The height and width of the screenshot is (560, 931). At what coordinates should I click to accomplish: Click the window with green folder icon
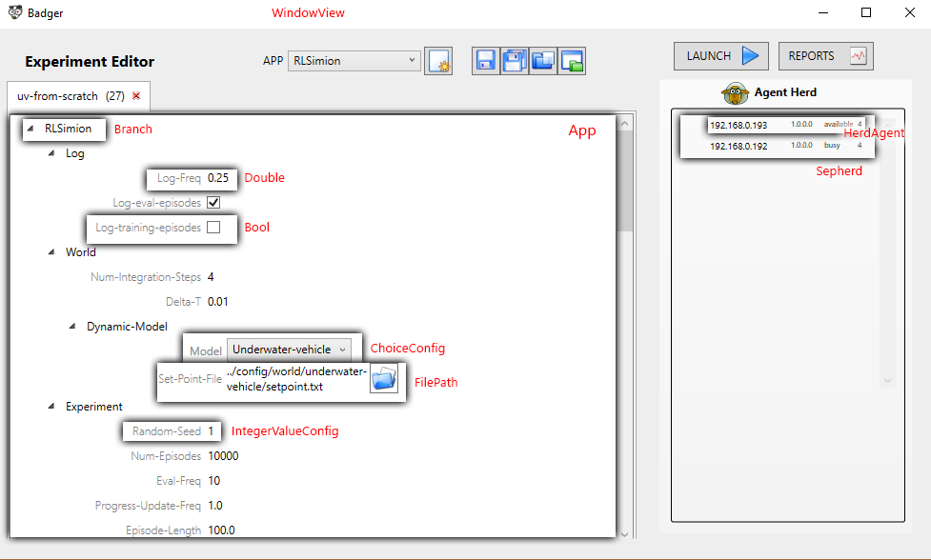[572, 61]
